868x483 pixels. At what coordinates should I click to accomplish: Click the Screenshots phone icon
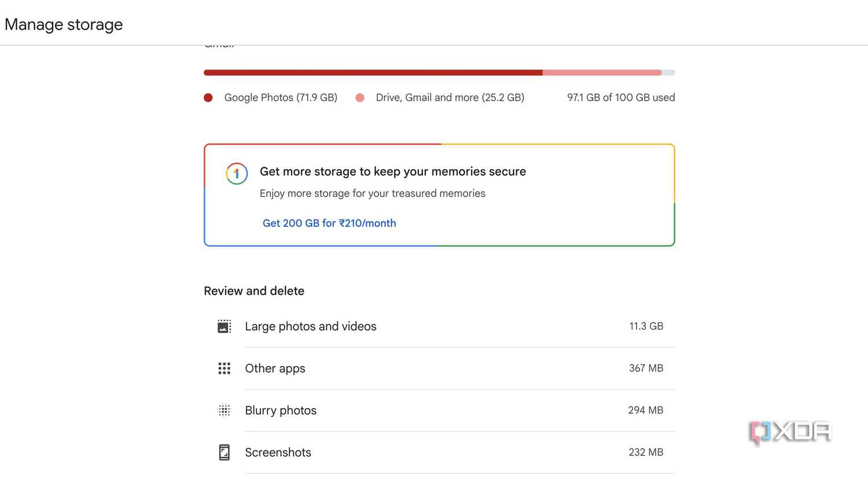point(224,452)
